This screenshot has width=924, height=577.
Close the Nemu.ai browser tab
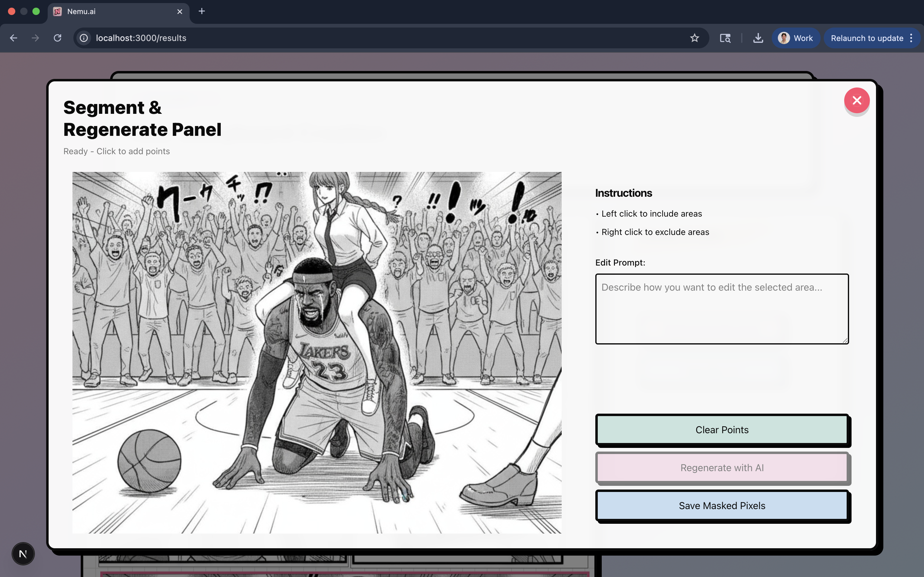click(179, 11)
